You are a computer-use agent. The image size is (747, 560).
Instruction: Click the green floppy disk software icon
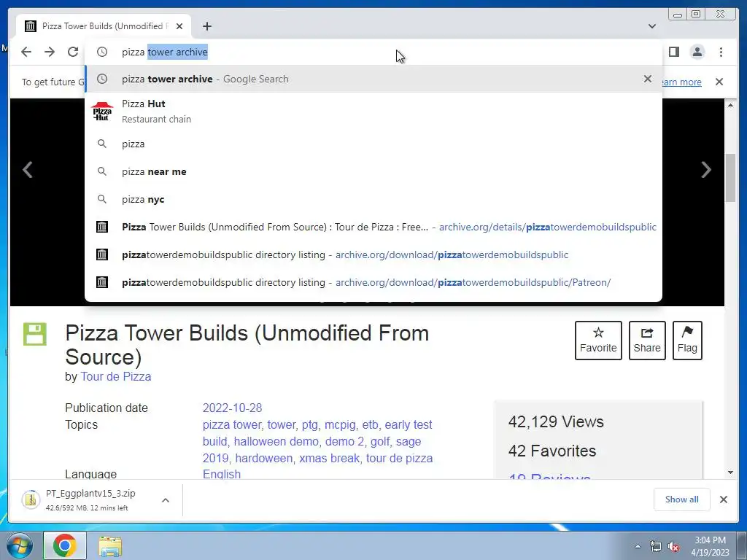tap(35, 334)
